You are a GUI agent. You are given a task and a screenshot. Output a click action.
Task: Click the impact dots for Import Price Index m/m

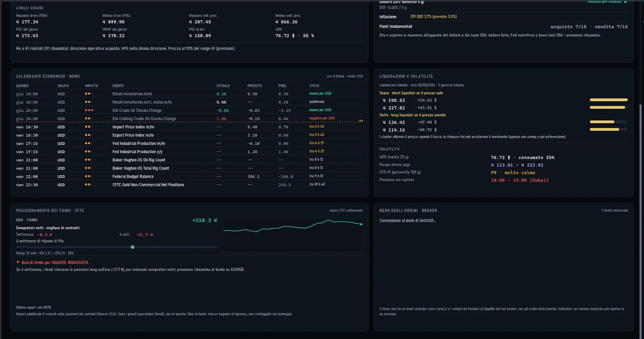(89, 127)
